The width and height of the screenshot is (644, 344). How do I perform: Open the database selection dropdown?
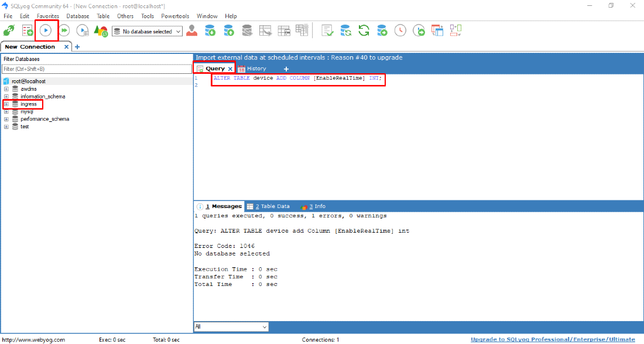click(x=147, y=32)
